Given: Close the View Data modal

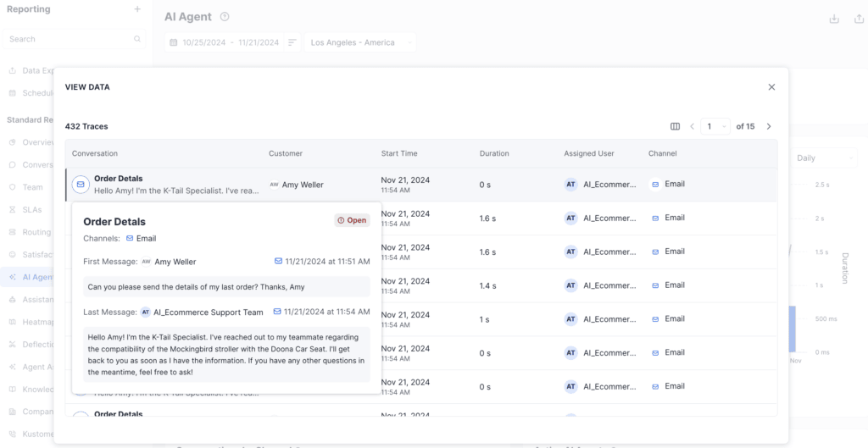Looking at the screenshot, I should pos(771,87).
